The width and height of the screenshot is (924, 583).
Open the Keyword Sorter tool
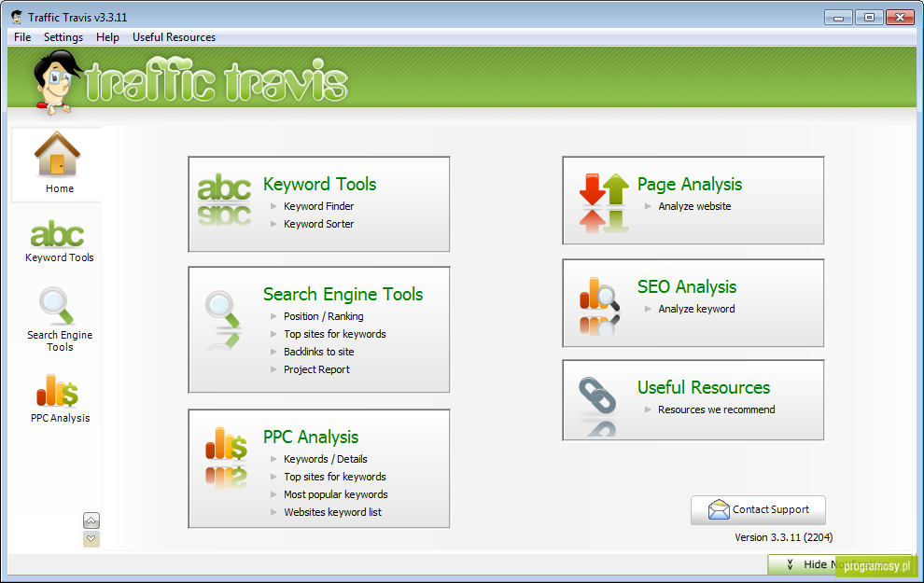pyautogui.click(x=319, y=224)
